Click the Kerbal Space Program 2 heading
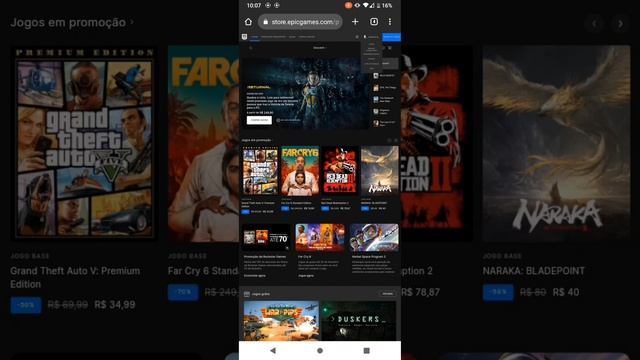This screenshot has width=640, height=360. (x=369, y=257)
